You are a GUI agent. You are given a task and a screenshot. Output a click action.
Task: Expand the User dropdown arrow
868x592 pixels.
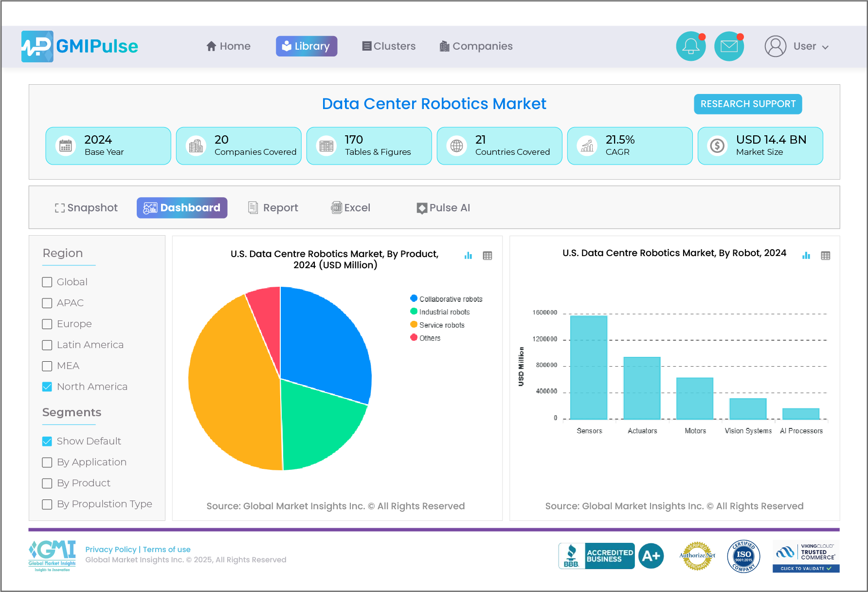coord(825,47)
